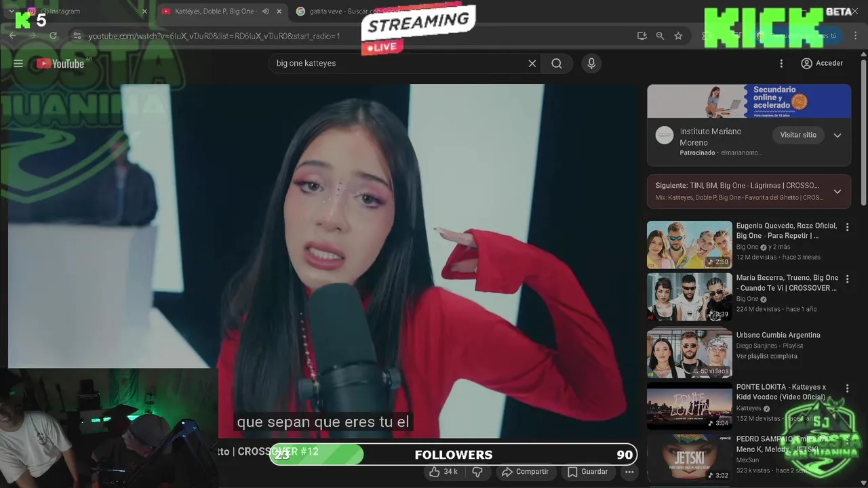Close the Instagram tab

pyautogui.click(x=144, y=12)
